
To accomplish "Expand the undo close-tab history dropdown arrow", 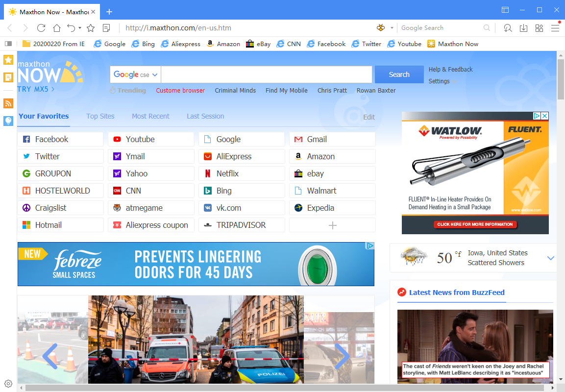I will [80, 28].
